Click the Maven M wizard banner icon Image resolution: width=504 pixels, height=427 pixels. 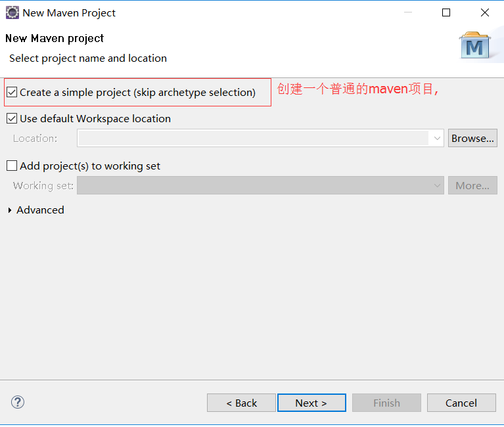[x=474, y=45]
